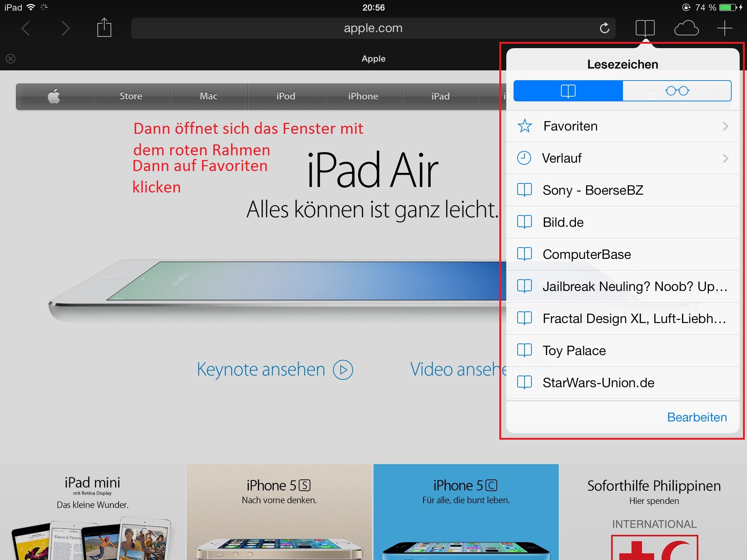This screenshot has height=560, width=747.
Task: Select the Bookmarks book segment tab
Action: pos(568,91)
